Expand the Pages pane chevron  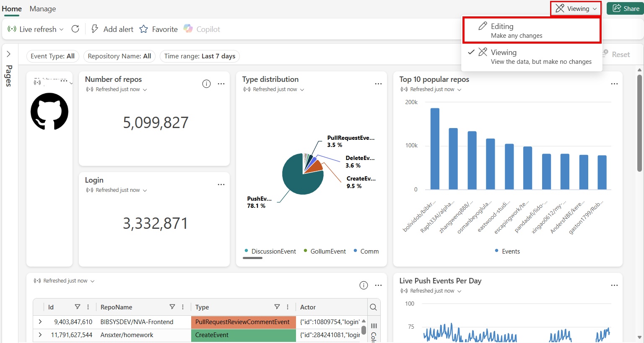point(8,54)
